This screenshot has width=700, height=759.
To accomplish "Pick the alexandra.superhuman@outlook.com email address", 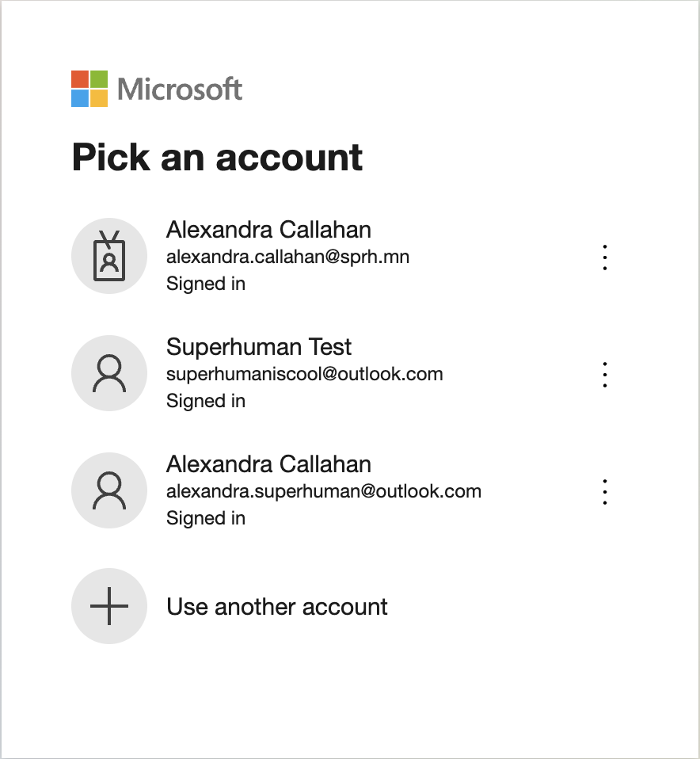I will (x=324, y=491).
